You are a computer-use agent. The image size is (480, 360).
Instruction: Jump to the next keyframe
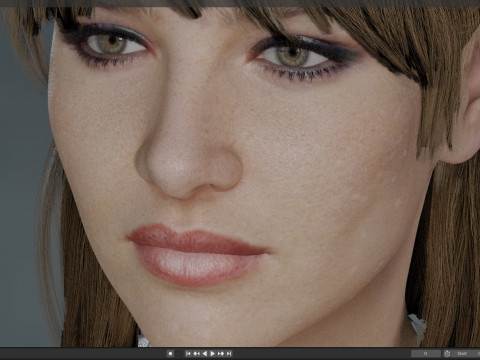[x=221, y=353]
